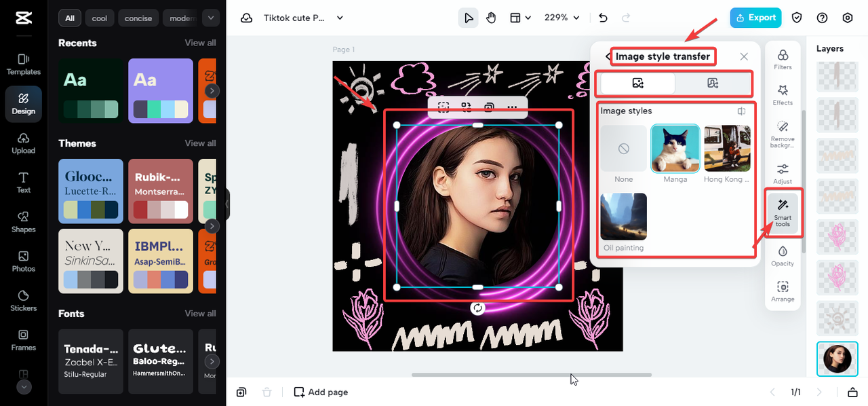
Task: Show next Recents with arrow
Action: [212, 90]
